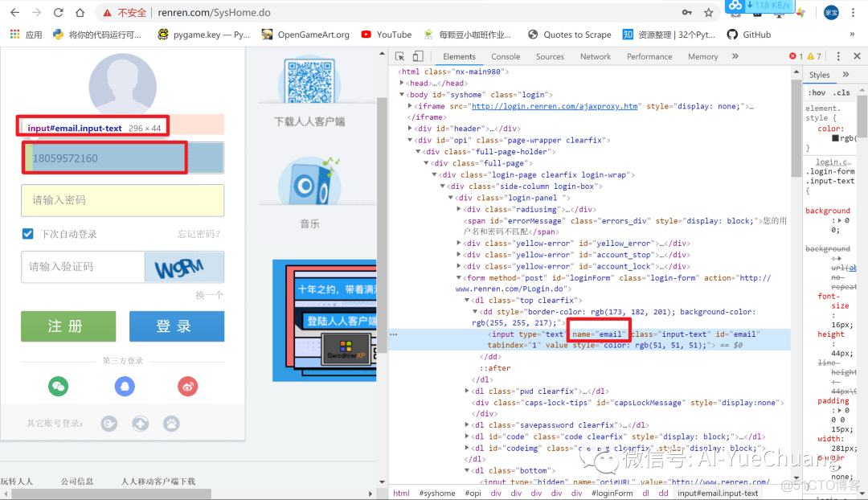This screenshot has height=500, width=868.
Task: Expand the dl savepassword clearfix node
Action: [x=467, y=425]
